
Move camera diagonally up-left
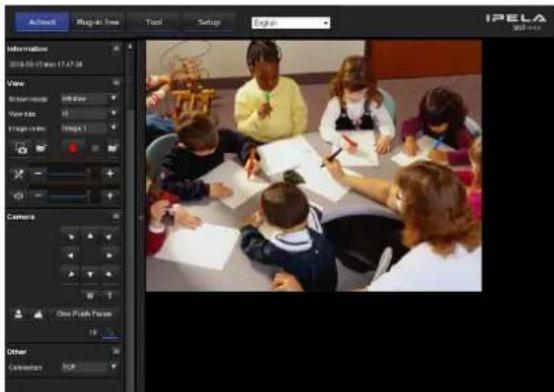click(70, 236)
